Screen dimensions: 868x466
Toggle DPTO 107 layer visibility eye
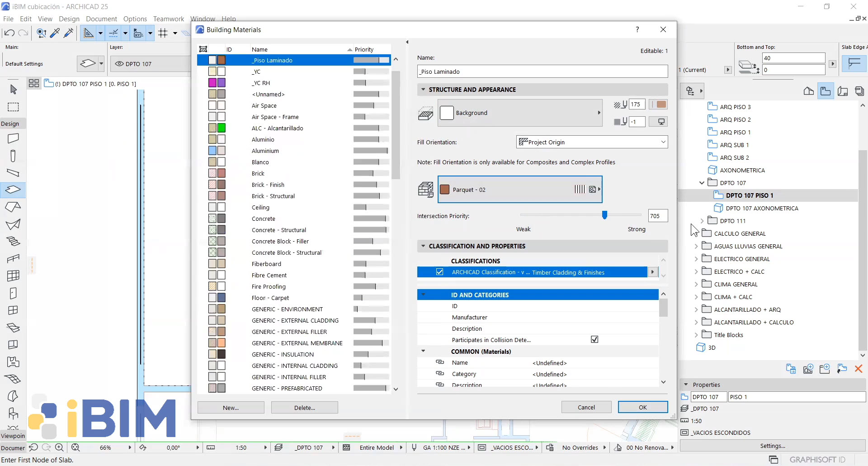click(119, 64)
